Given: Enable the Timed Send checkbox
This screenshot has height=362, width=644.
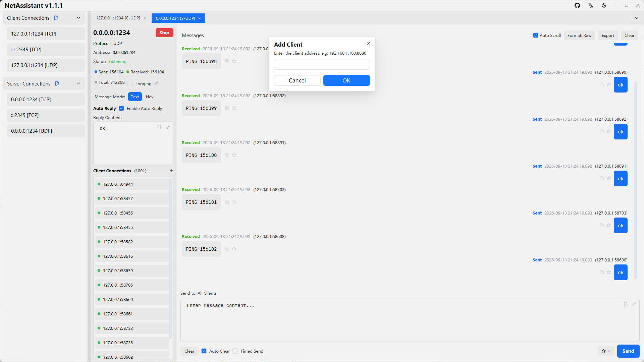Looking at the screenshot, I should click(x=235, y=351).
